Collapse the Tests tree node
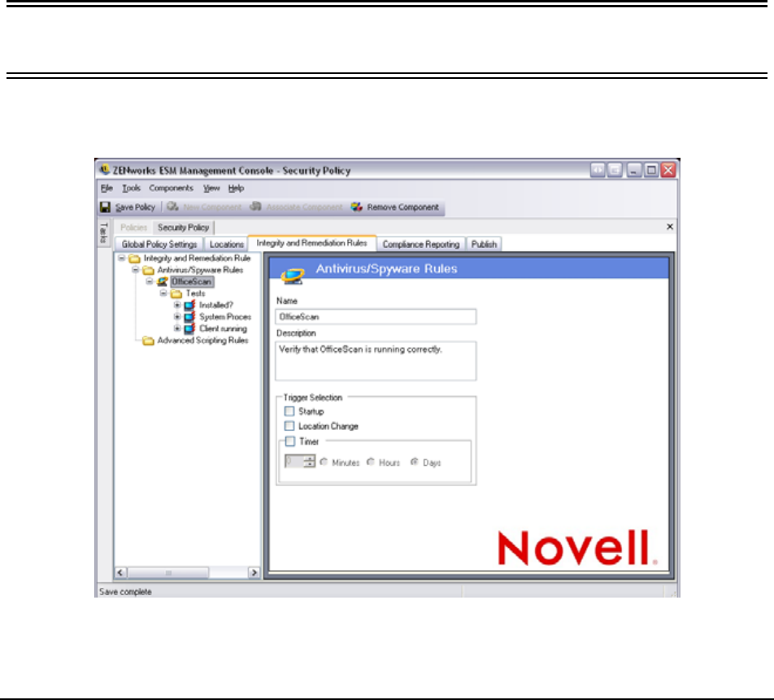The width and height of the screenshot is (774, 700). 163,293
